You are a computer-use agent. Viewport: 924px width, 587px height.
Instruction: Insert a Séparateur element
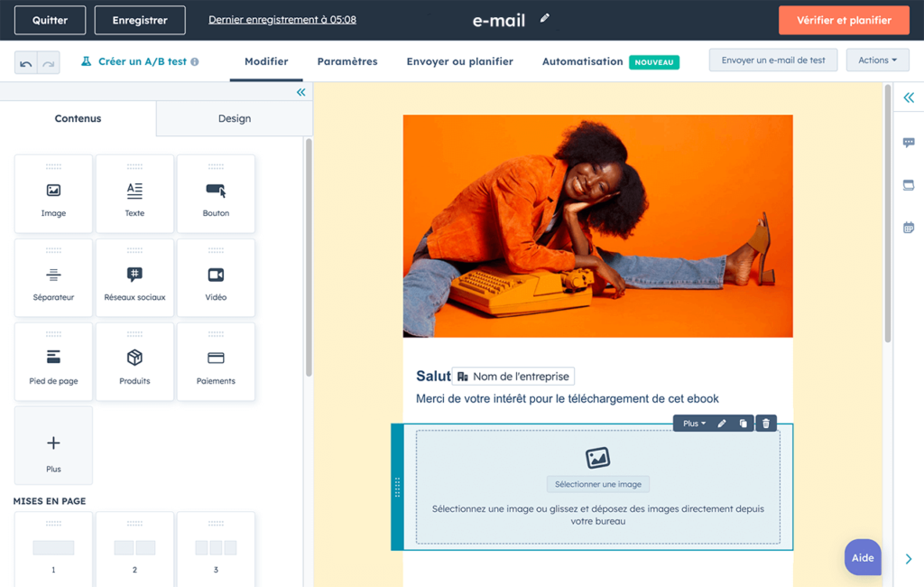click(x=53, y=277)
